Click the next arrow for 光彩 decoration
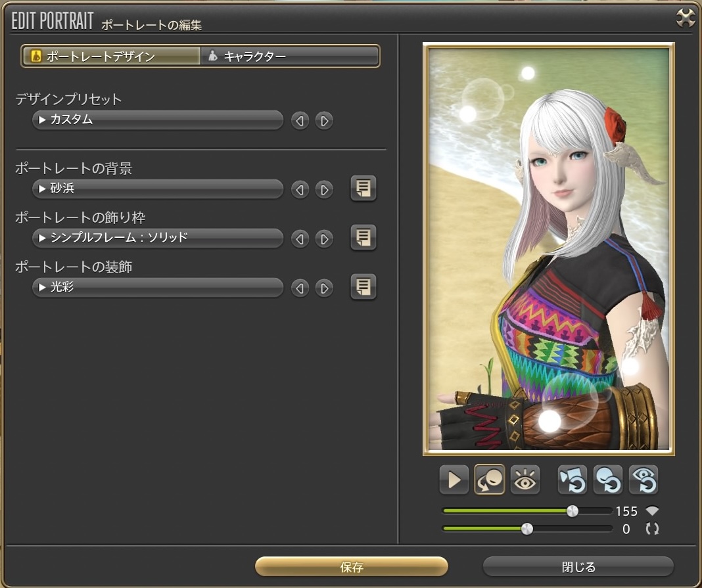The width and height of the screenshot is (702, 588). pyautogui.click(x=323, y=288)
